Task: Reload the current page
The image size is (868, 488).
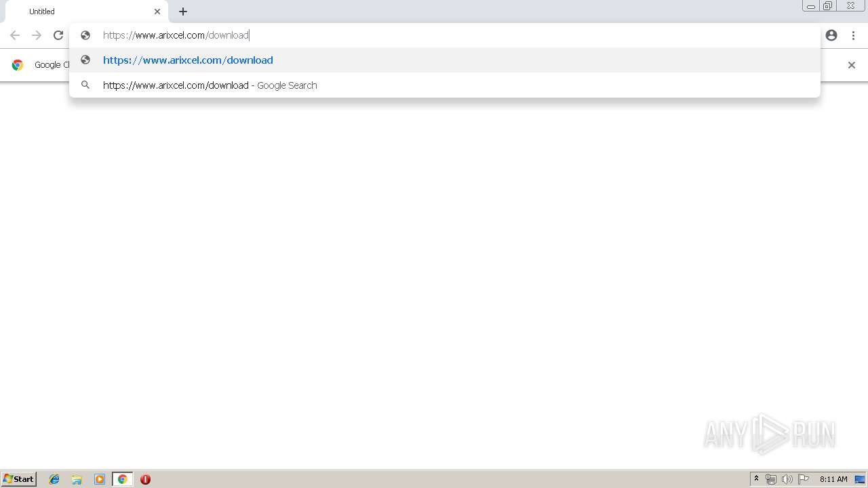Action: tap(58, 35)
